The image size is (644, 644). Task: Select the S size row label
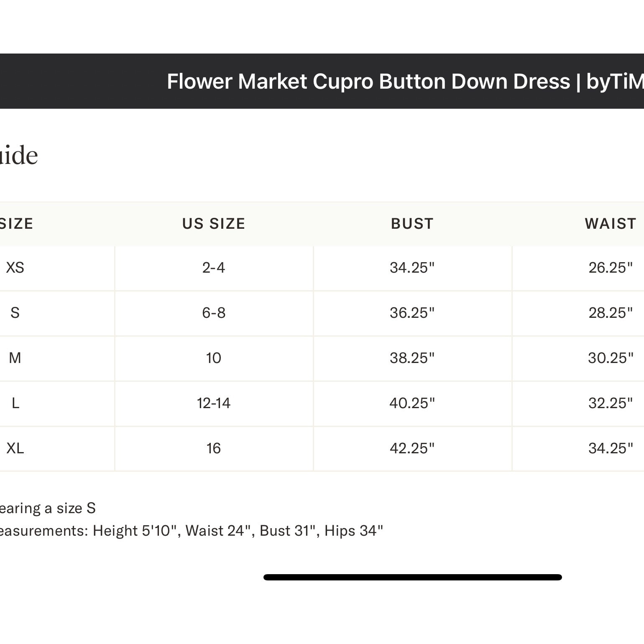[x=15, y=313]
